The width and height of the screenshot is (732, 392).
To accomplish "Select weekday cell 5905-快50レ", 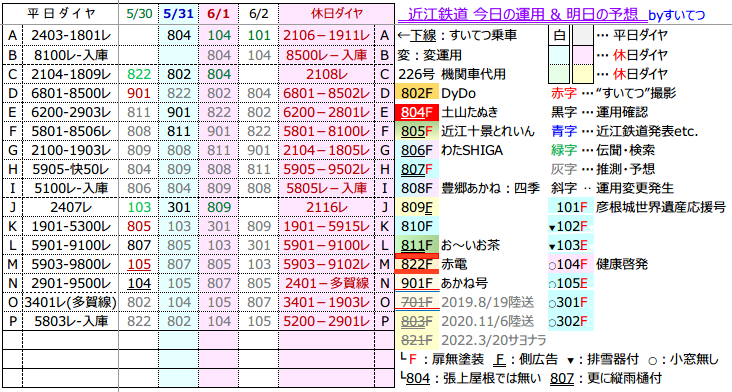I will coord(70,169).
